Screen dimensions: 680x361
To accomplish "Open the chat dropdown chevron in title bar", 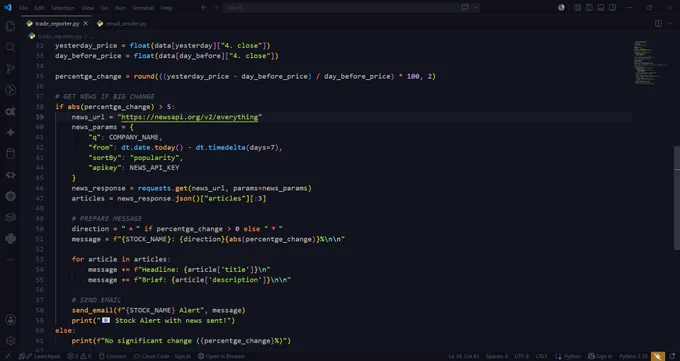I will click(x=475, y=7).
